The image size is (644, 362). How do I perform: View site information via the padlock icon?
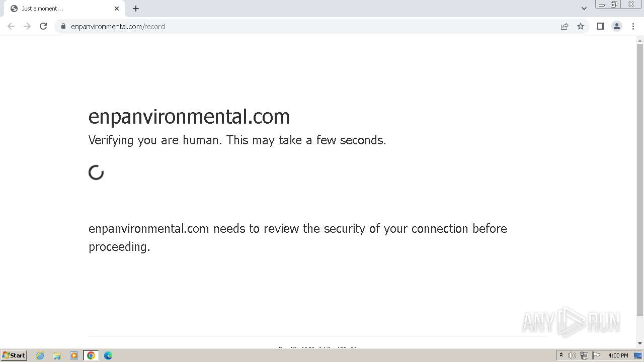pyautogui.click(x=63, y=26)
